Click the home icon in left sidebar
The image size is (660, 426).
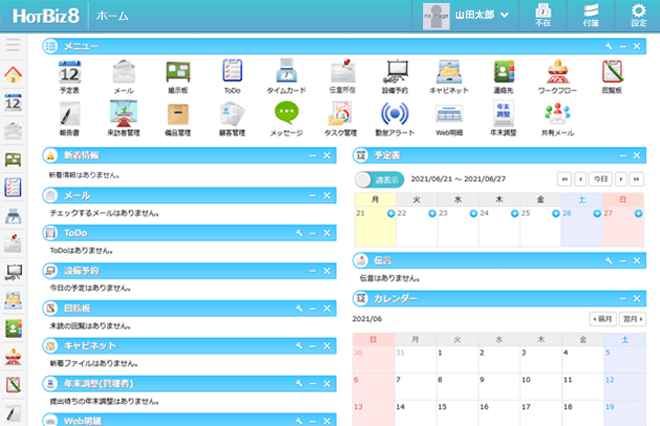tap(13, 75)
